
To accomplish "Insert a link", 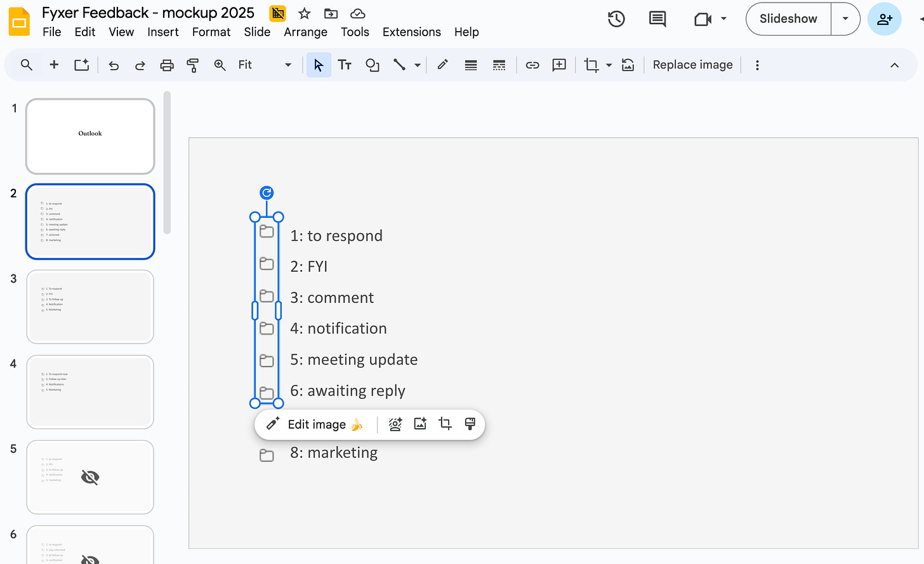I will [532, 65].
